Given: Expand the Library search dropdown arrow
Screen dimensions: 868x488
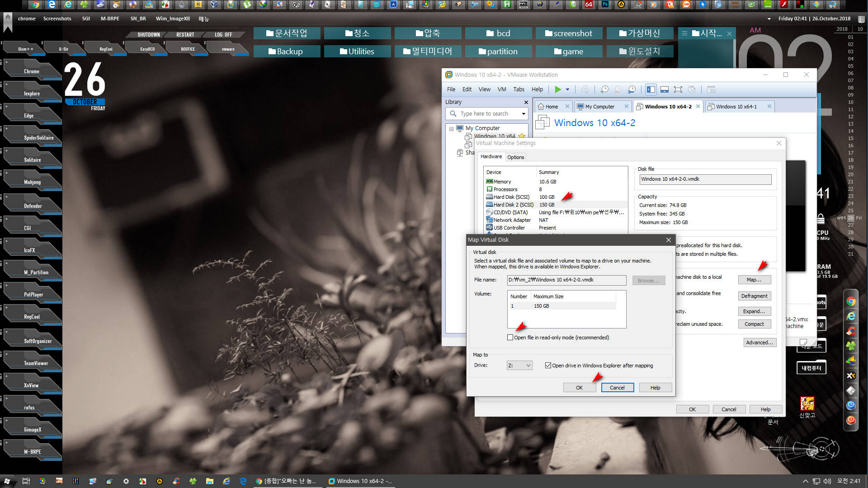Looking at the screenshot, I should [x=524, y=114].
